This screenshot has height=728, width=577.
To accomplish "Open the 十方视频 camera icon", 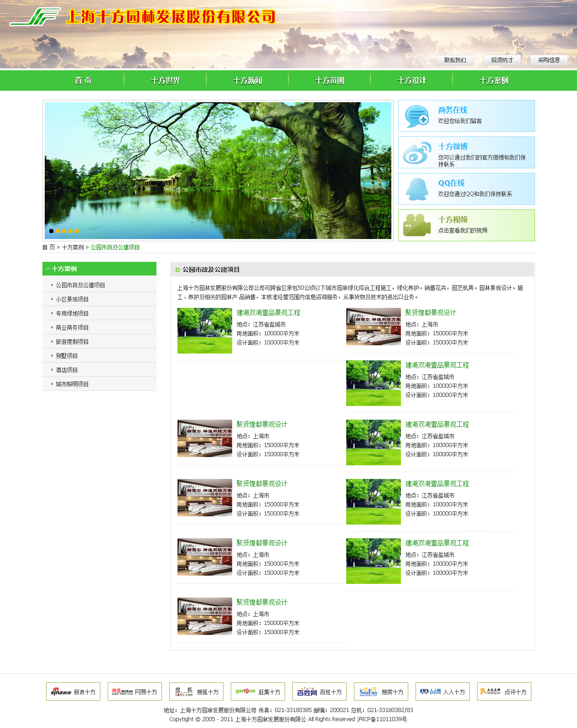I will point(417,225).
